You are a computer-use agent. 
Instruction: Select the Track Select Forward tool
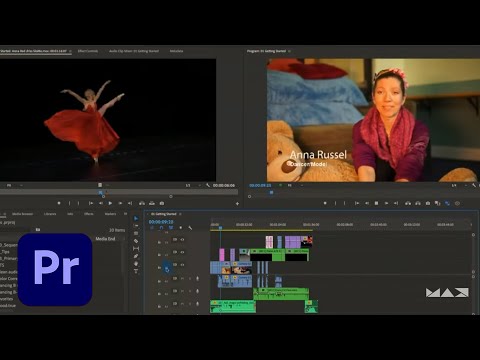pyautogui.click(x=136, y=226)
